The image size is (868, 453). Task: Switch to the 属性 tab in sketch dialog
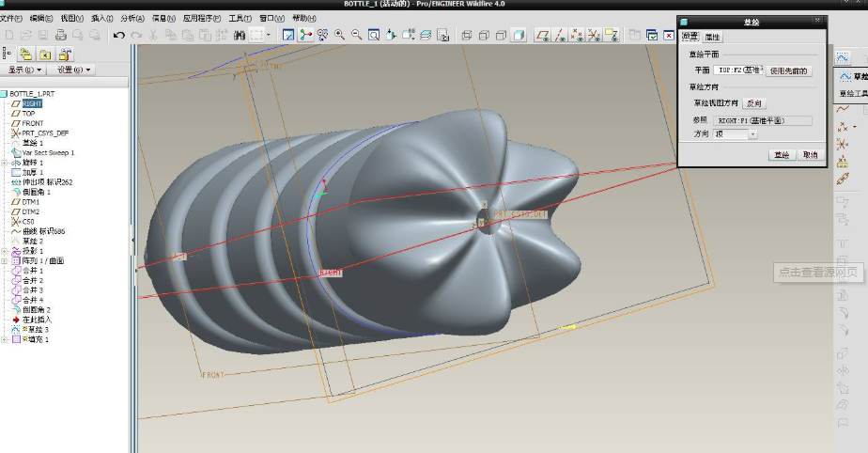[712, 37]
